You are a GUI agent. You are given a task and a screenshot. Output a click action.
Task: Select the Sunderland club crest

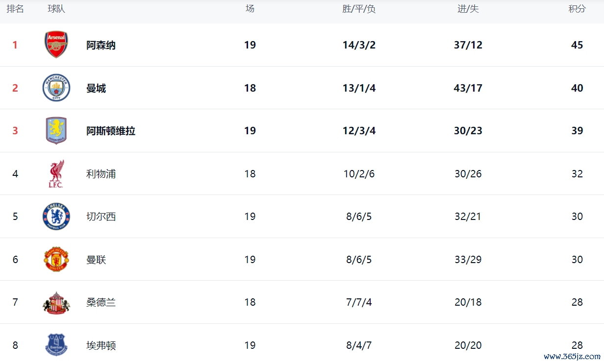56,302
